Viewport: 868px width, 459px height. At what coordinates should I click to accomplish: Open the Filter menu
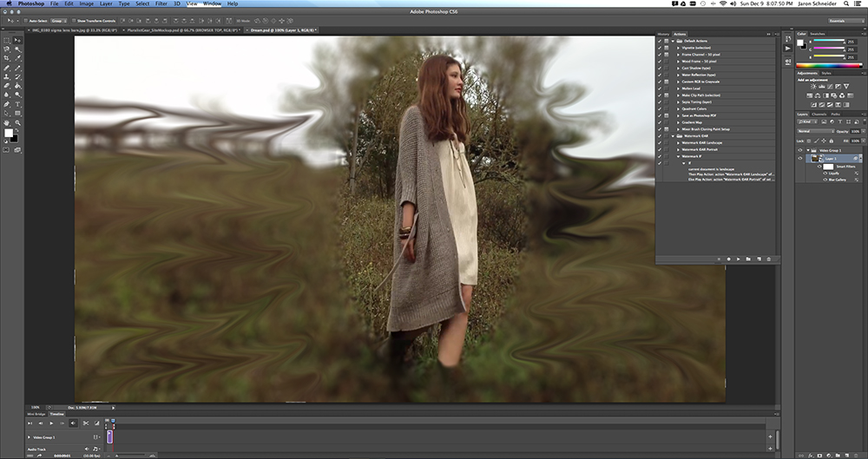[163, 3]
